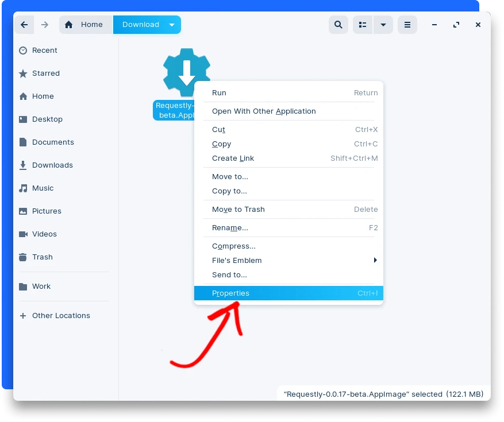This screenshot has width=504, height=422.
Task: Click the home icon in the path bar
Action: 68,25
